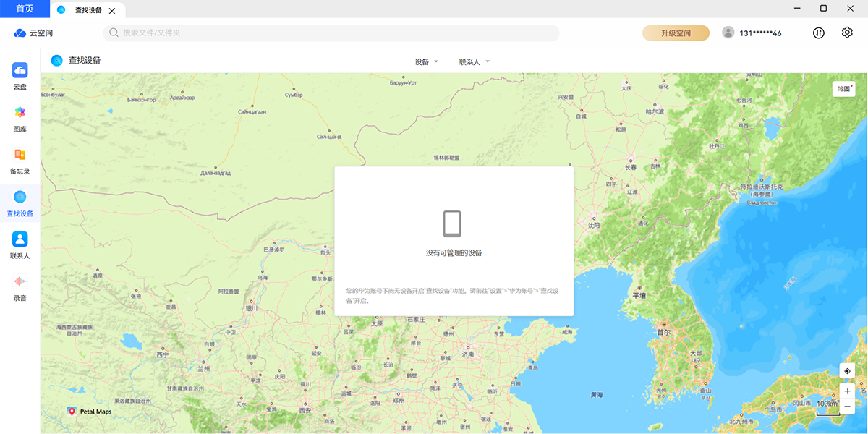This screenshot has width=868, height=434.
Task: Open settings gear icon
Action: tap(847, 33)
